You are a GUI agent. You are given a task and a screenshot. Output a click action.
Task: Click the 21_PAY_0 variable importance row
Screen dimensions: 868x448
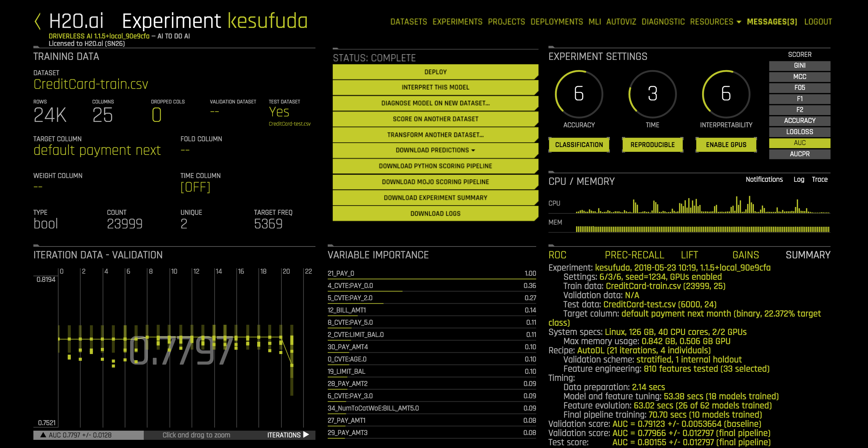[x=432, y=274]
